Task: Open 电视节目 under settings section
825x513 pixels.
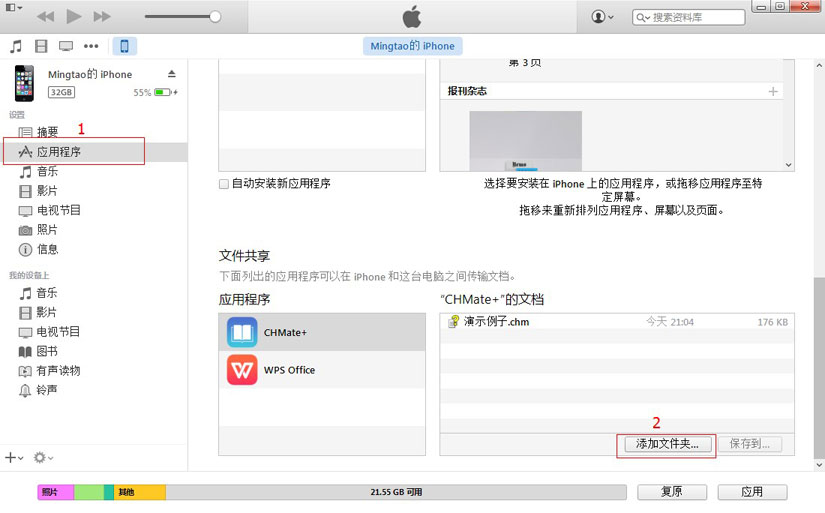Action: point(59,210)
